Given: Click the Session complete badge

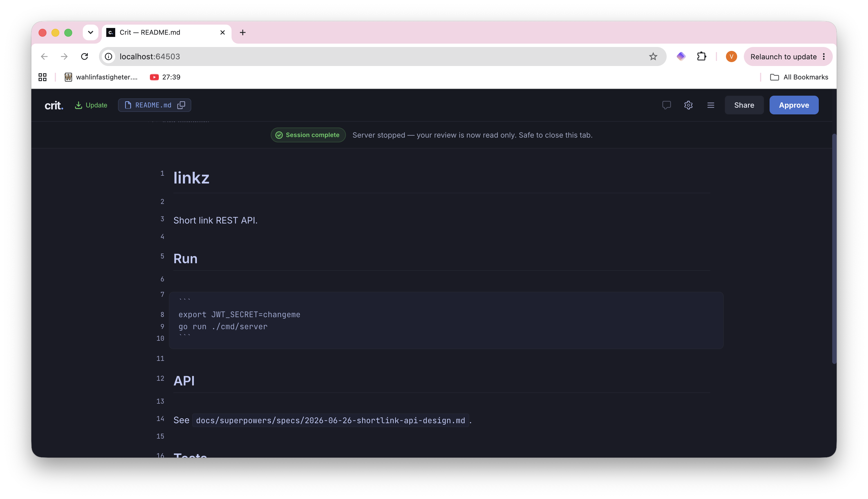Looking at the screenshot, I should tap(308, 135).
